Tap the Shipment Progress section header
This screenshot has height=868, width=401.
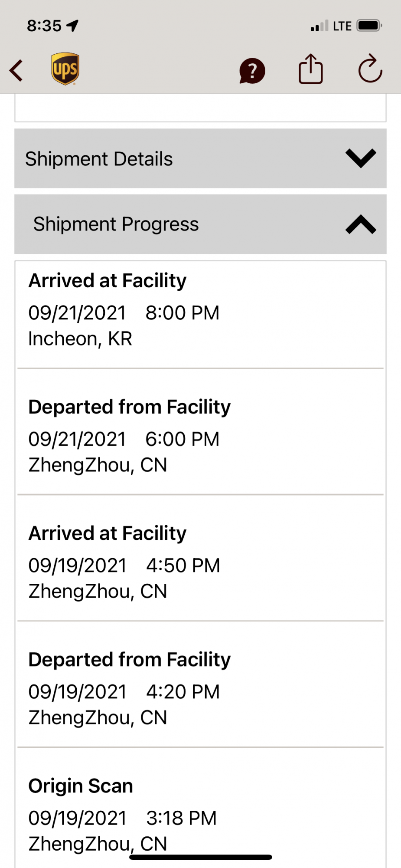coord(116,224)
